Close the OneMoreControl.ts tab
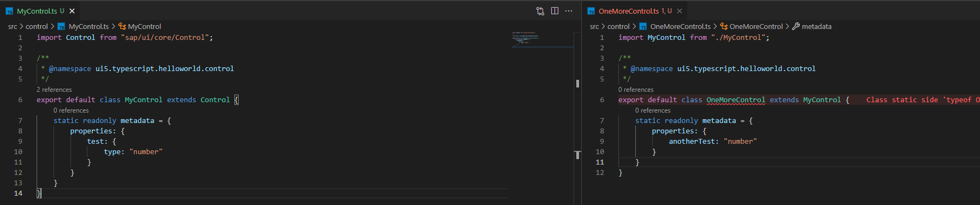Image resolution: width=980 pixels, height=205 pixels. click(x=680, y=11)
